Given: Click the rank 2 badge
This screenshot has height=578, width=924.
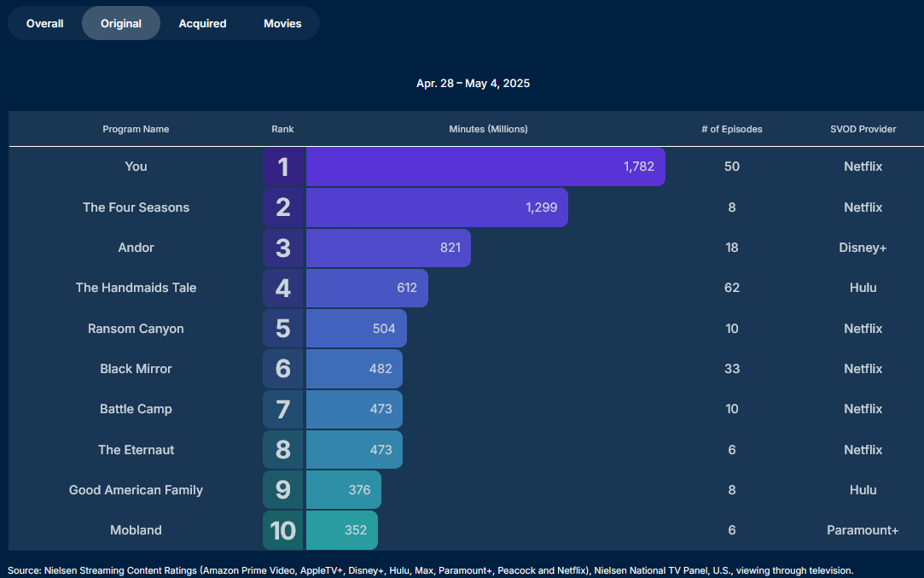Looking at the screenshot, I should (x=283, y=207).
